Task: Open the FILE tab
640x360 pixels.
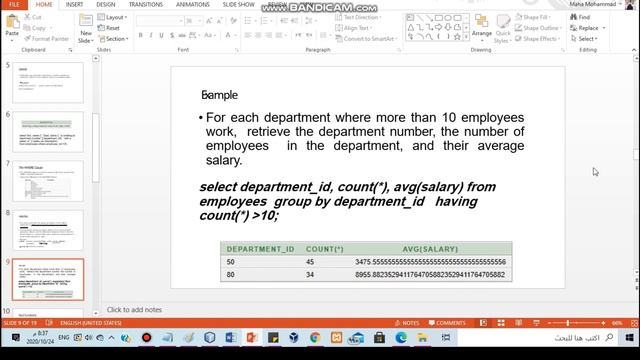Action: tap(14, 4)
